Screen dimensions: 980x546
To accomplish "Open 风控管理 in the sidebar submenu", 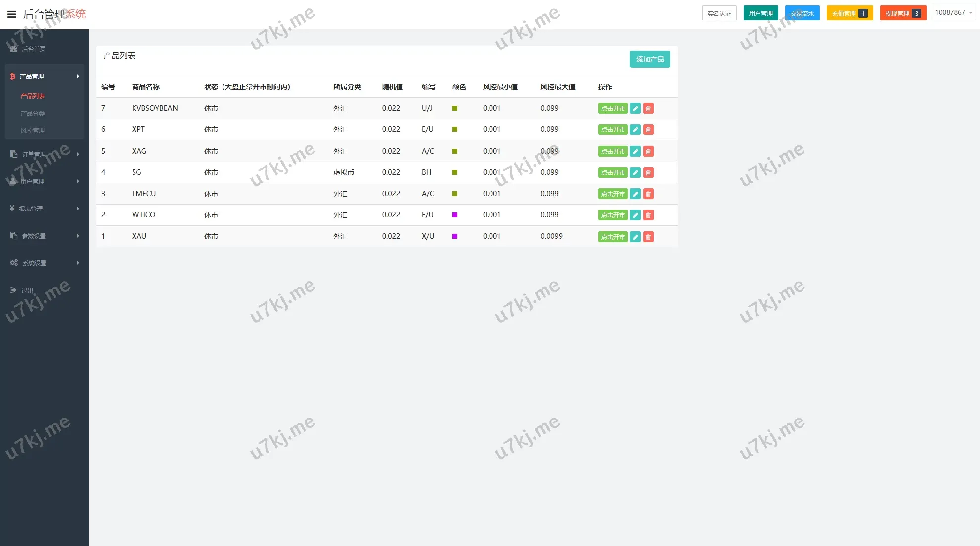I will [33, 130].
